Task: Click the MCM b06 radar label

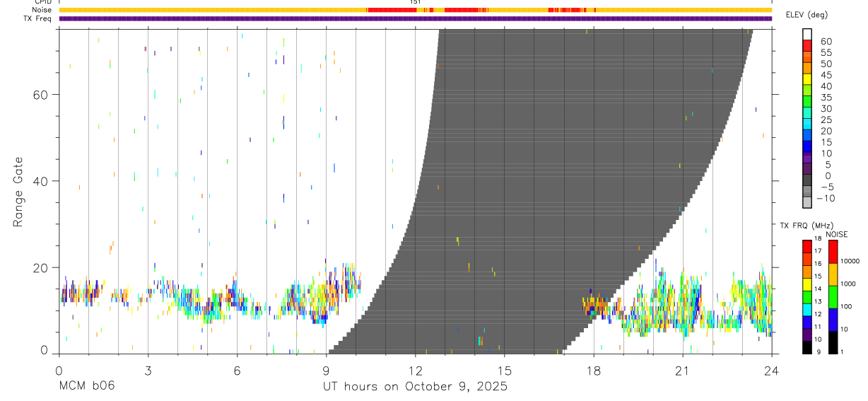Action: 86,386
